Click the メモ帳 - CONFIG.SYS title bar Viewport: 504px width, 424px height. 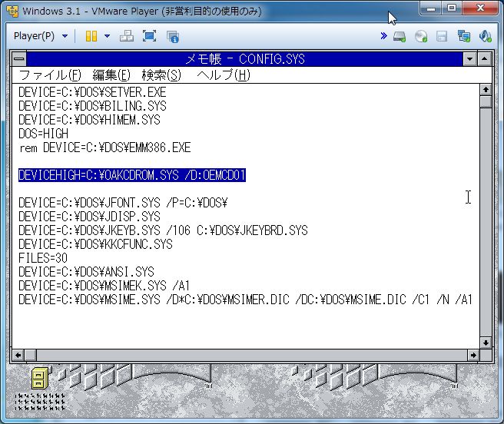click(245, 59)
